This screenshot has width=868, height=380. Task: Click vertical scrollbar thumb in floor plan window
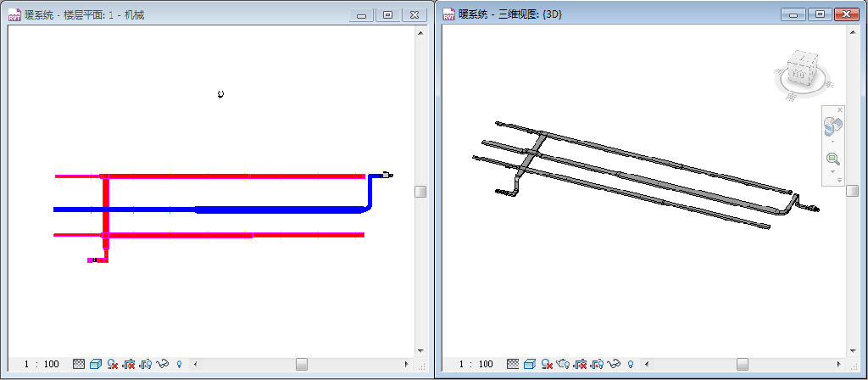point(420,191)
